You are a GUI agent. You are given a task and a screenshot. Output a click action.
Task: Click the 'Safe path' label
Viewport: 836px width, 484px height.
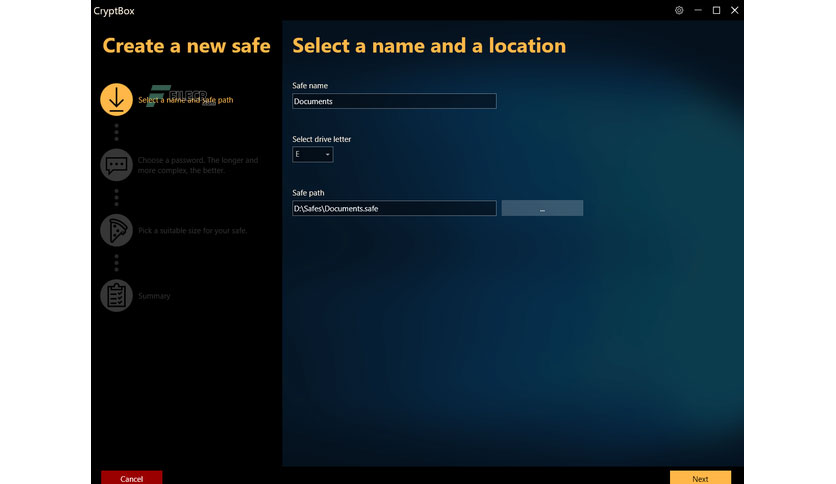[x=308, y=193]
